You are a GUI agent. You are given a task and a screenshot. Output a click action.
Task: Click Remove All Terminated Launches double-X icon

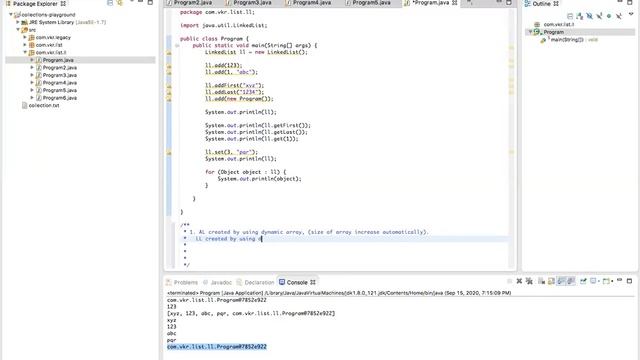[x=529, y=281]
